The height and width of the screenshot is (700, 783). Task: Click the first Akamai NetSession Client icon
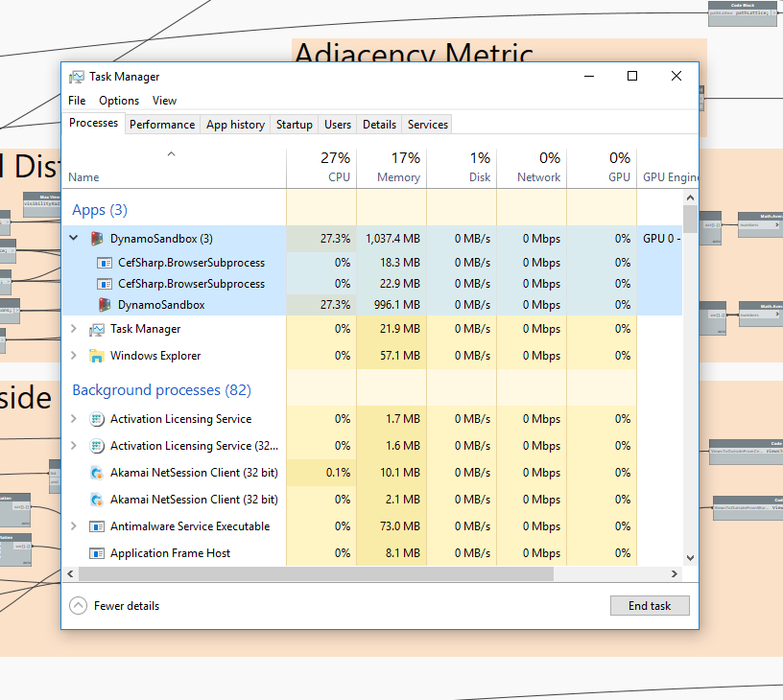[x=97, y=473]
